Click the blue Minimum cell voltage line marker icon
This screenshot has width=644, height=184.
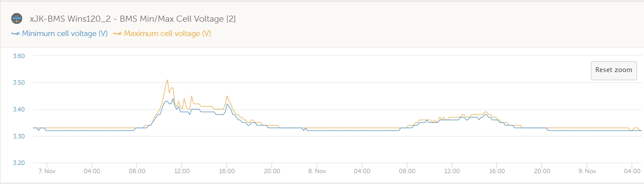point(16,33)
